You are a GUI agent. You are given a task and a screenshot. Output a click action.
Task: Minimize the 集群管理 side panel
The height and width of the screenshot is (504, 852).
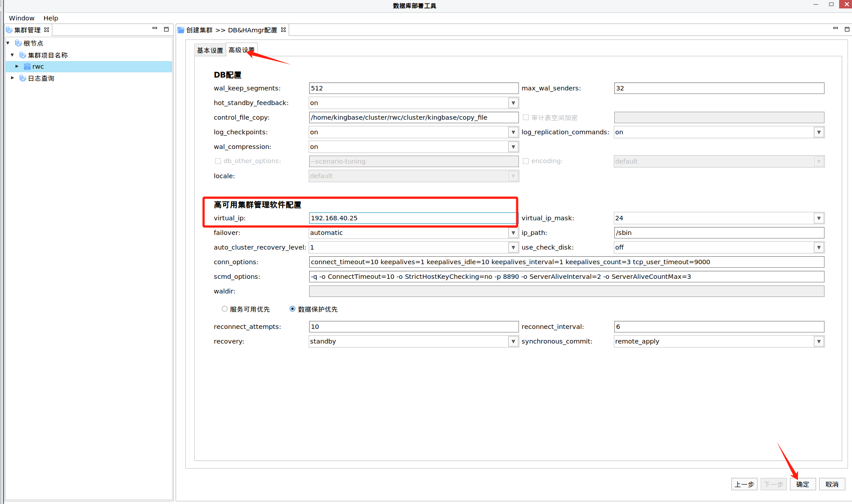tap(155, 28)
